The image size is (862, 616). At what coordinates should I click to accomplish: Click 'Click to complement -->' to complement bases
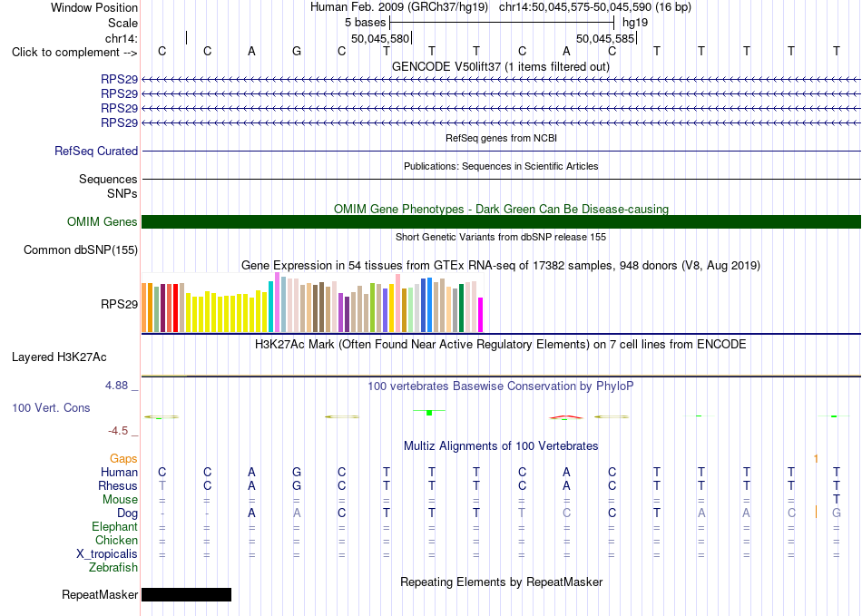pyautogui.click(x=74, y=53)
